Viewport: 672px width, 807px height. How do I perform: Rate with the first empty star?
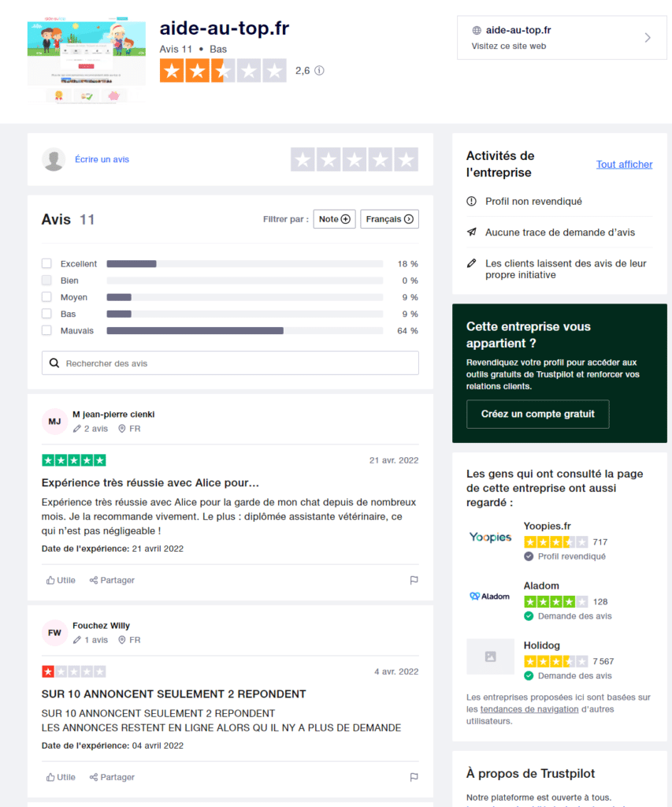coord(303,159)
